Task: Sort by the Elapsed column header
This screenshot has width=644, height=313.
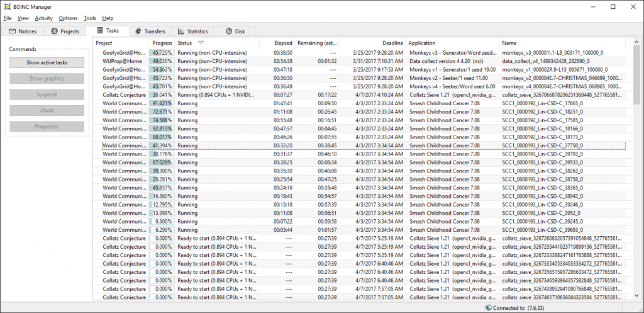Action: pos(277,43)
